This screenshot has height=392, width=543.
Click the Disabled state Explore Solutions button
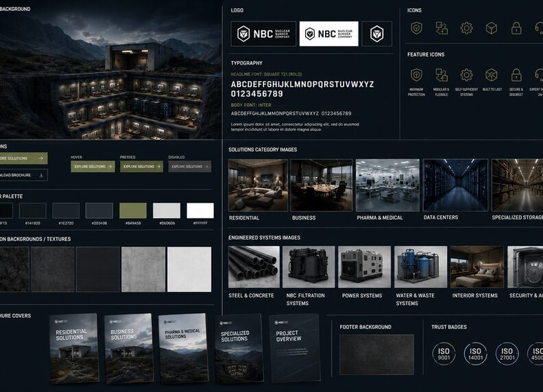tap(190, 167)
